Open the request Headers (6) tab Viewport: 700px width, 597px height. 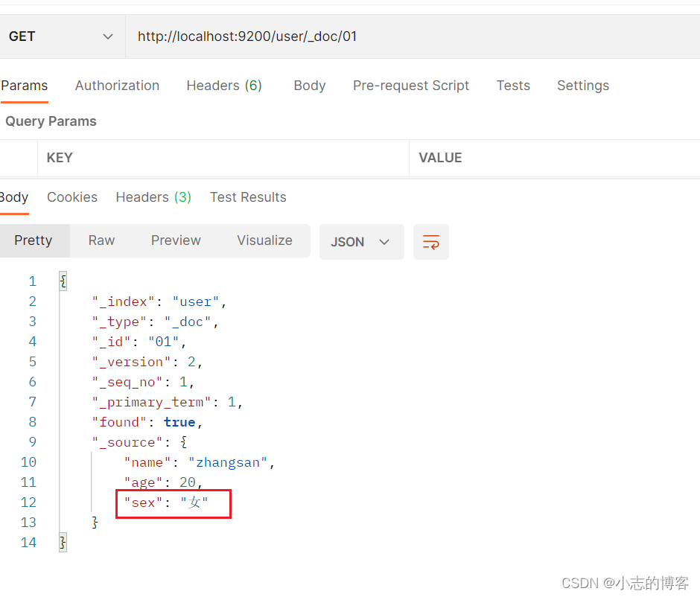coord(224,85)
